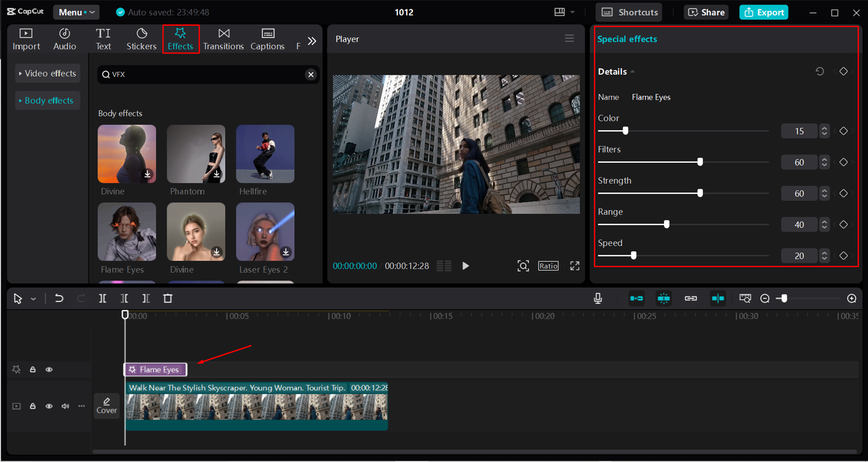The height and width of the screenshot is (462, 868).
Task: Switch to the Transitions tab
Action: [x=223, y=39]
